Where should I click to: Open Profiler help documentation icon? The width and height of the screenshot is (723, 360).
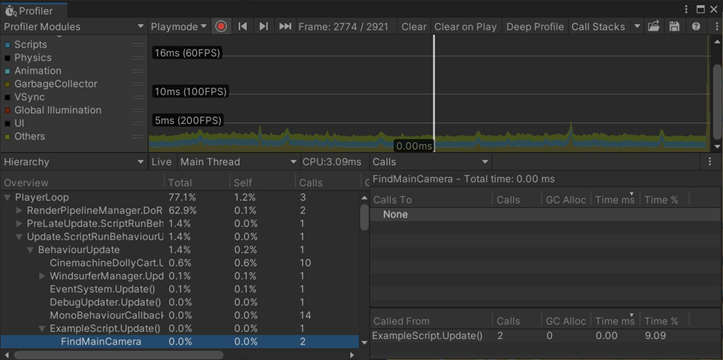coord(696,27)
